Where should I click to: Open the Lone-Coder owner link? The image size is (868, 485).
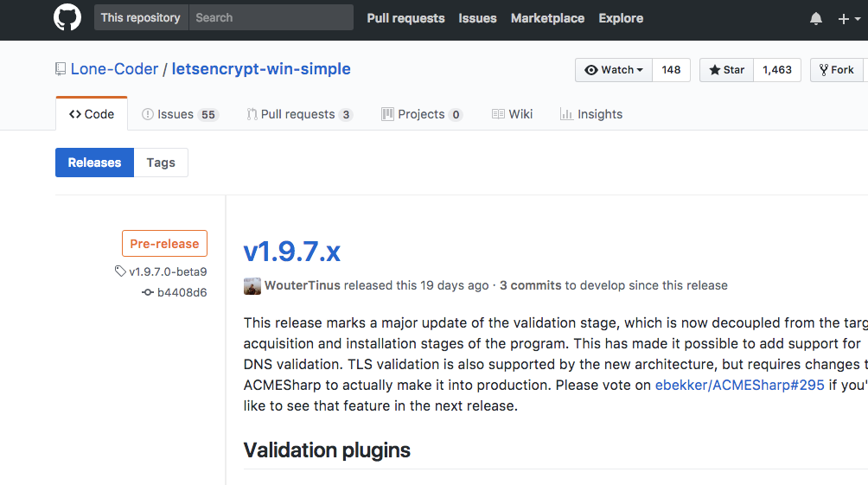point(114,68)
